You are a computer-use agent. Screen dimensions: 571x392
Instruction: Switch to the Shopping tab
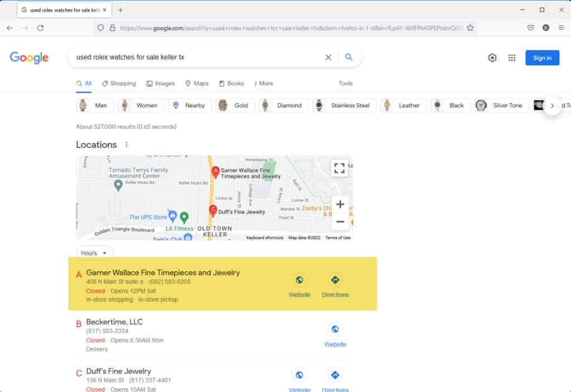coord(119,84)
